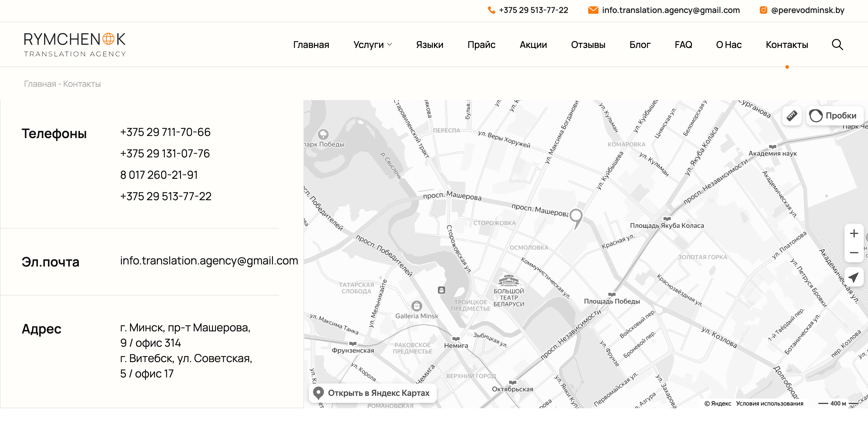This screenshot has width=868, height=439.
Task: Click the phone number +375 29 711-70-66
Action: click(x=165, y=132)
